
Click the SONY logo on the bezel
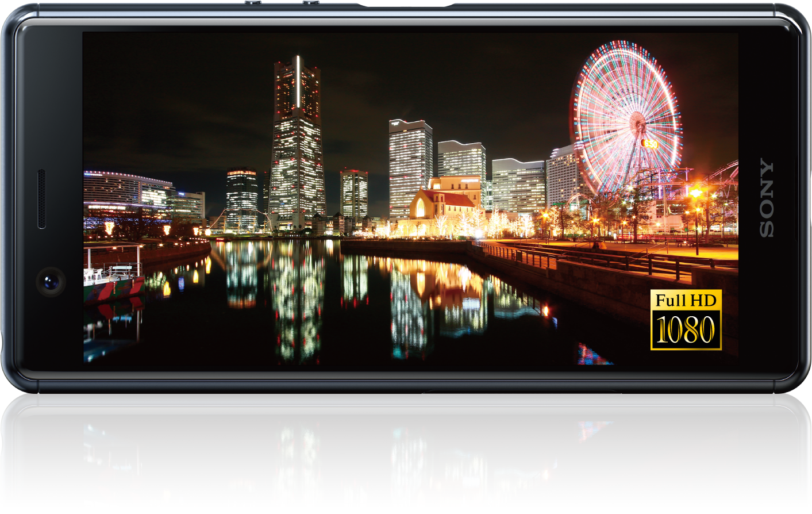[x=766, y=198]
